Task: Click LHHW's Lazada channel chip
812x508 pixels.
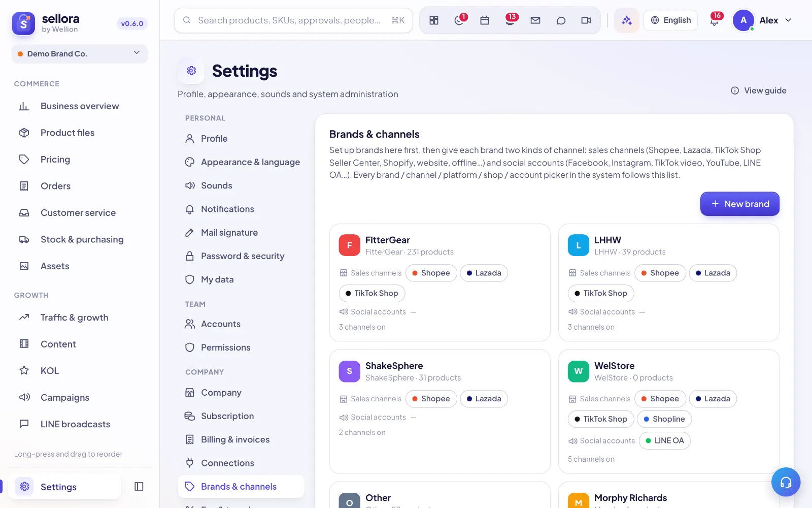Action: pos(713,273)
